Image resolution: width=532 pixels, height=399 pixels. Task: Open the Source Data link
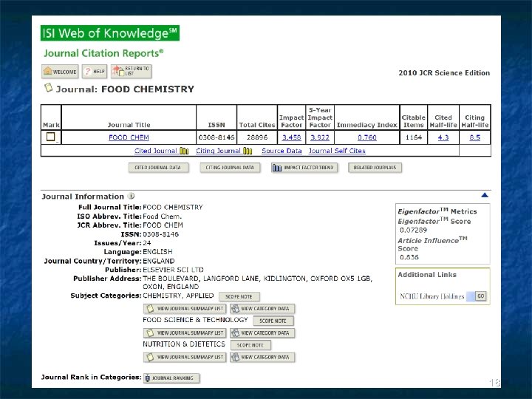[282, 151]
